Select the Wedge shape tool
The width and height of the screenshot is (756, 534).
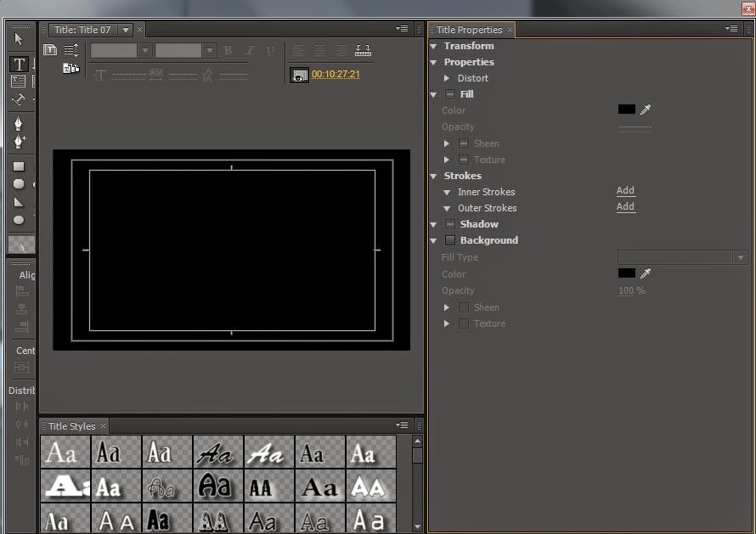tap(19, 202)
